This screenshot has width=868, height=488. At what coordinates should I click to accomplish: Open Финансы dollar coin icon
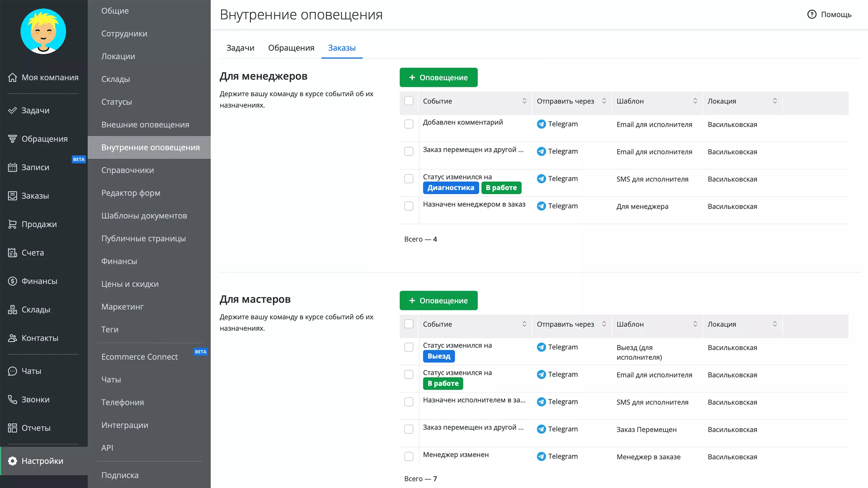click(13, 281)
